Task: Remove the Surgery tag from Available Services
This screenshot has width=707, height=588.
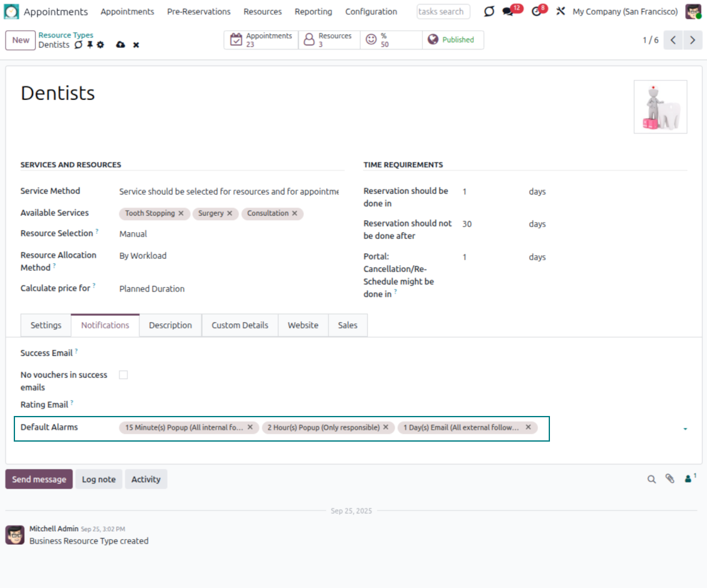Action: 230,213
